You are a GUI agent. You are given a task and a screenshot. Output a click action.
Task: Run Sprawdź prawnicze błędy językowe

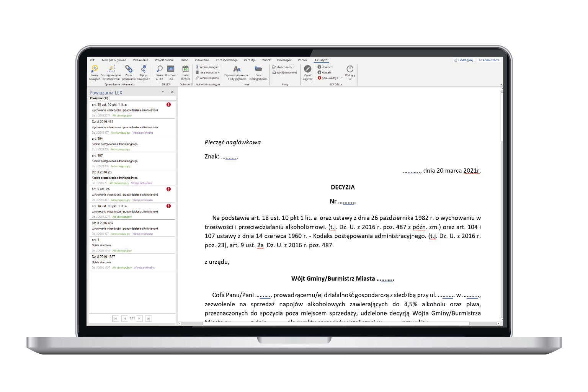tap(237, 69)
